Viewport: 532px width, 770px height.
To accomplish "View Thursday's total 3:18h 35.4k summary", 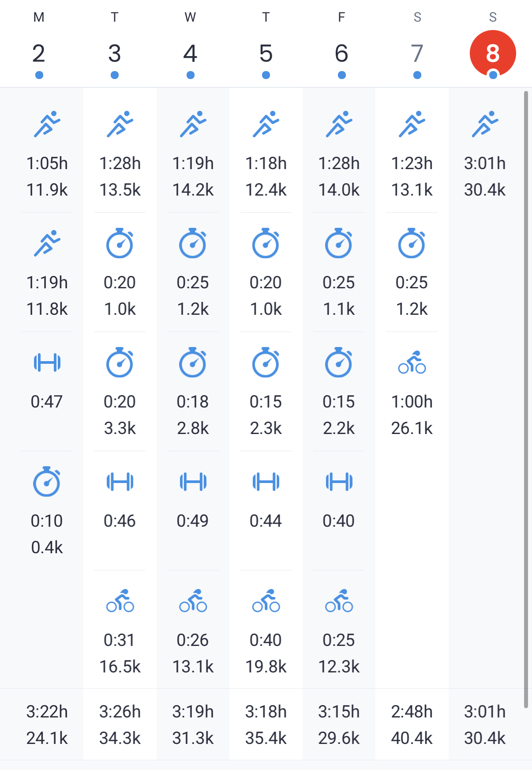I will (x=266, y=725).
